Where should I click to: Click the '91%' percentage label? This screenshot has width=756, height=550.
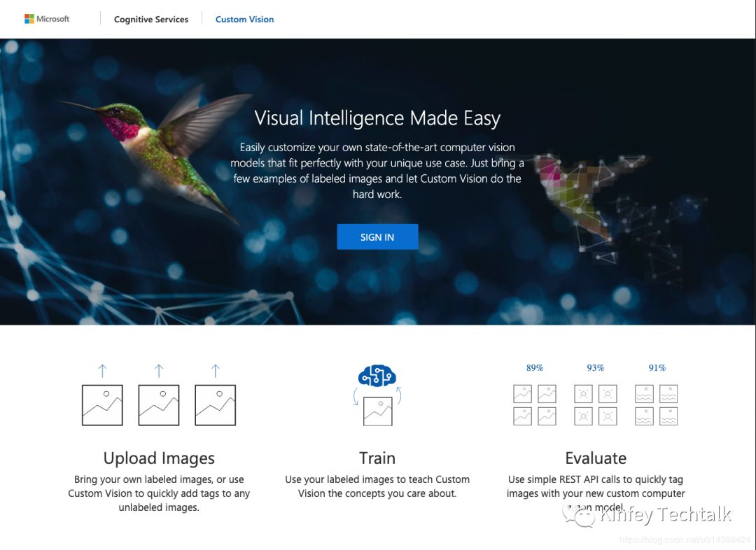point(657,368)
